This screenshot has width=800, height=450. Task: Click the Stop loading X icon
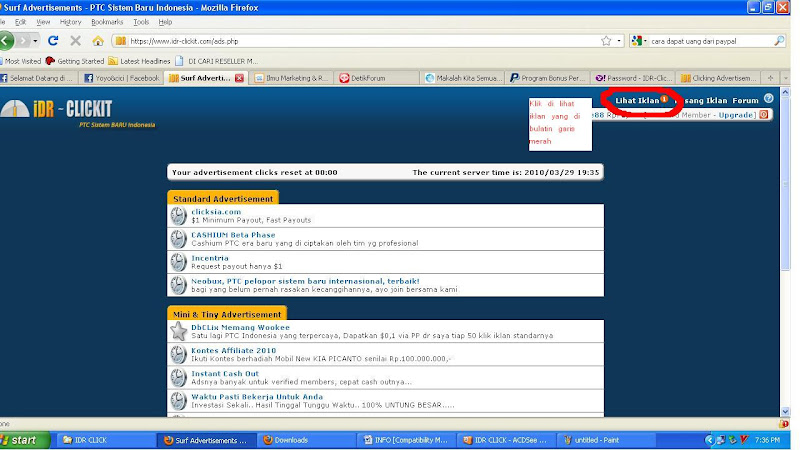point(76,41)
